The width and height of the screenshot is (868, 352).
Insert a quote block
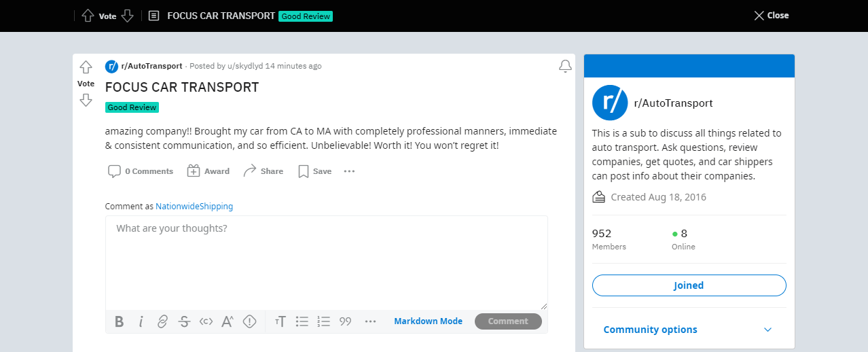click(x=345, y=321)
